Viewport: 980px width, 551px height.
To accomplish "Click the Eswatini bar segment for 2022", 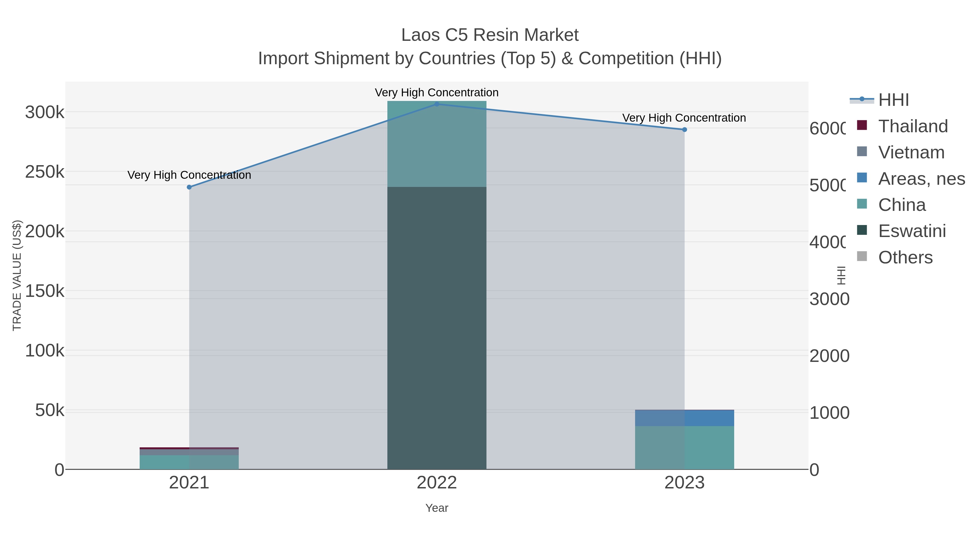I will pyautogui.click(x=437, y=328).
